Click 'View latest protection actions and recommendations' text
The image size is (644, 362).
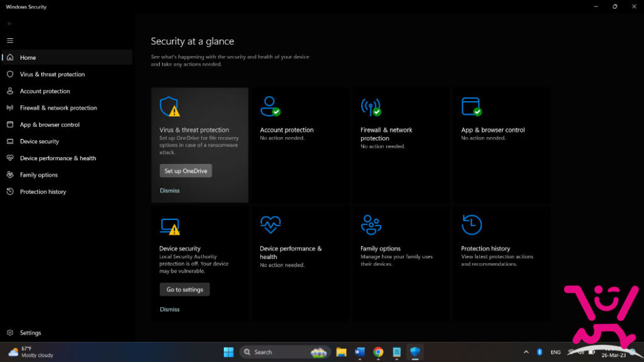(x=497, y=260)
